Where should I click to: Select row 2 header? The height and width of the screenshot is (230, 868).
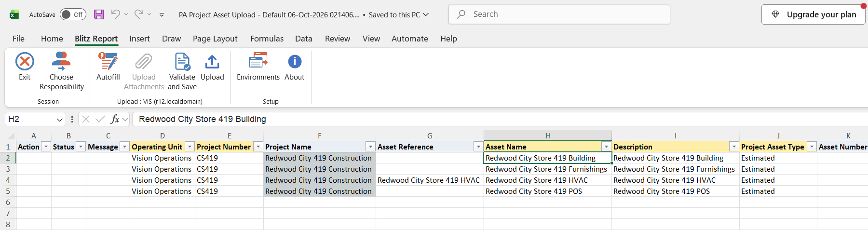pyautogui.click(x=8, y=158)
